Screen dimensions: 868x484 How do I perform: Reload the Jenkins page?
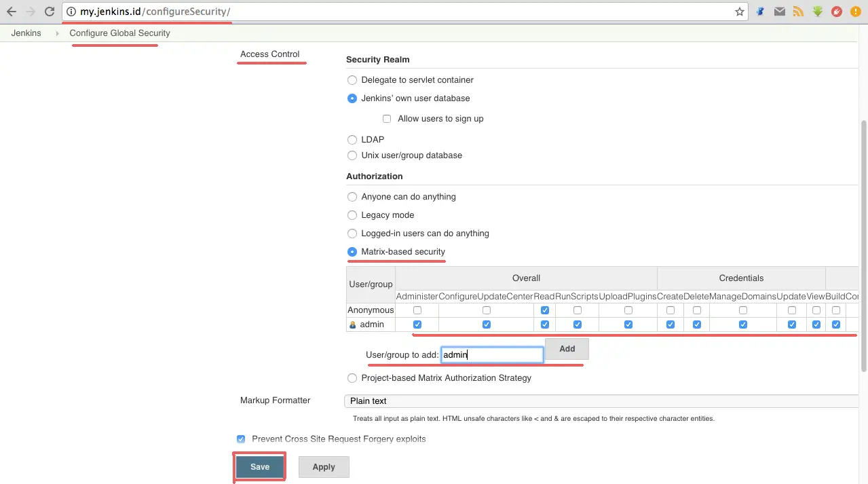[50, 12]
